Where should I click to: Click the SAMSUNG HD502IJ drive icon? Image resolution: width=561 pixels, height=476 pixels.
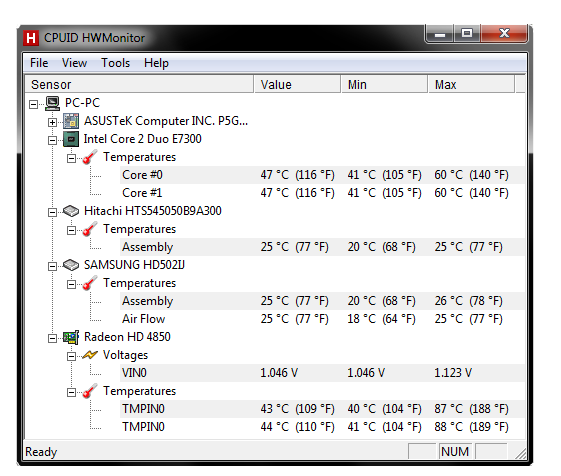tap(71, 265)
